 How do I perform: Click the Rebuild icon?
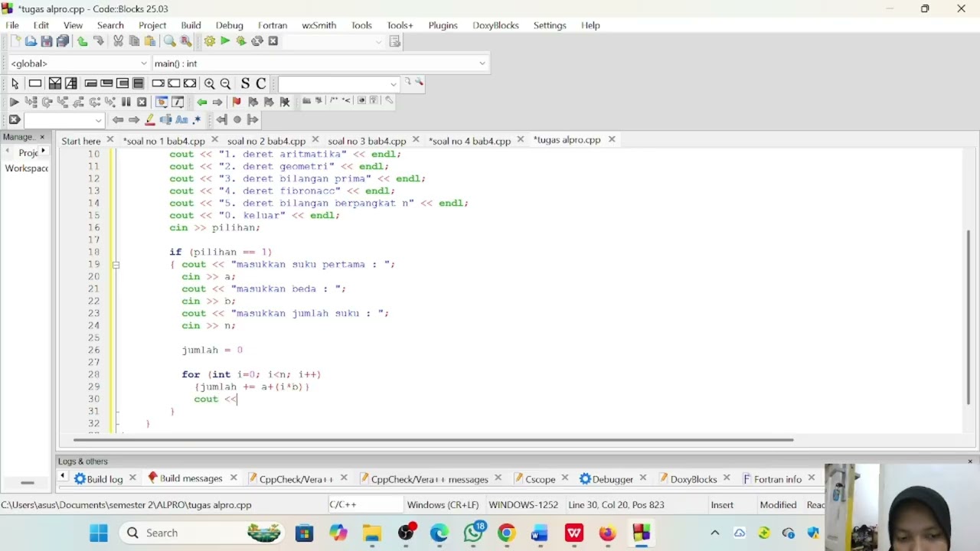coord(257,41)
